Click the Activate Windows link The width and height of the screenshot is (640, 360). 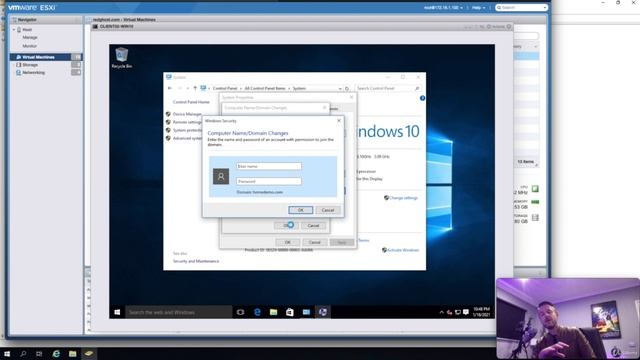click(x=403, y=250)
